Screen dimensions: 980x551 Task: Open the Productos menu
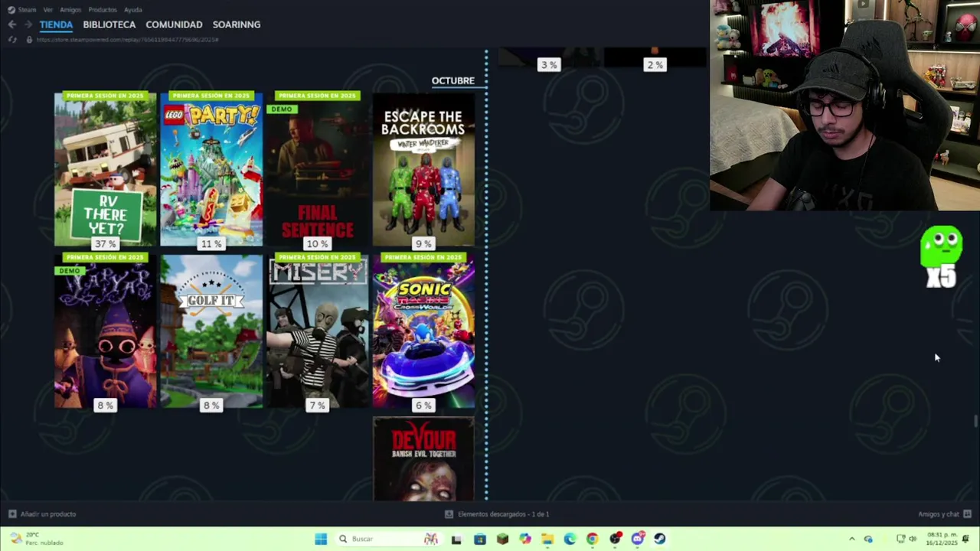(103, 10)
